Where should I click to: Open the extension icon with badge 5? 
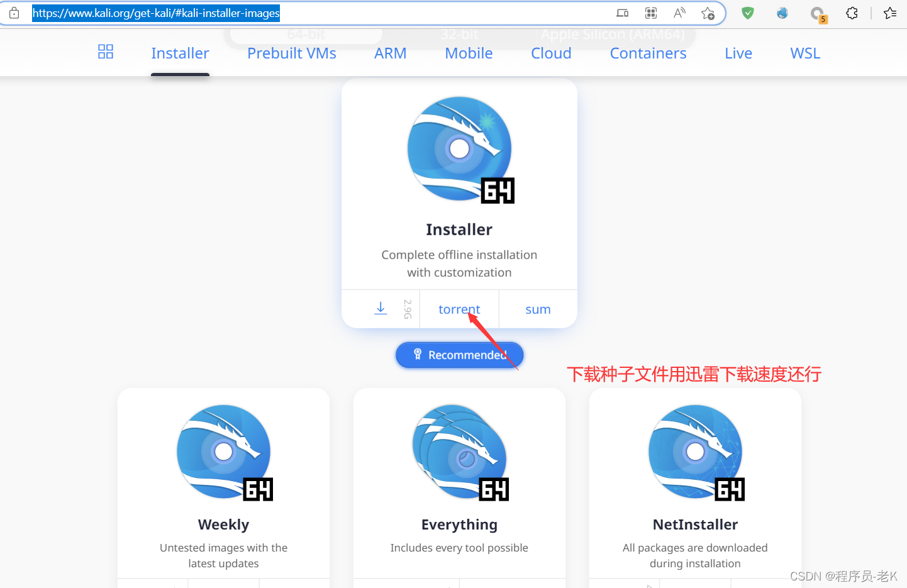pos(818,14)
